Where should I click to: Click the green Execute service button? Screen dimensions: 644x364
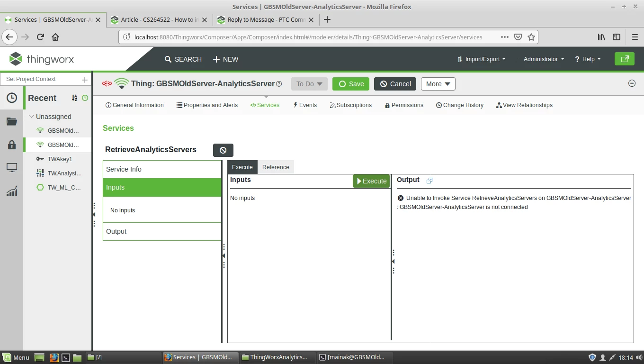click(x=371, y=181)
